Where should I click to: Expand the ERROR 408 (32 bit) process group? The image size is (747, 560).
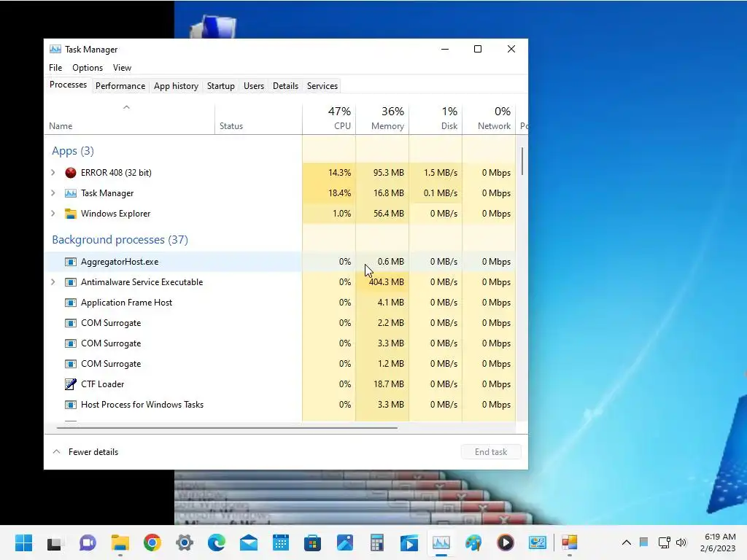[x=53, y=172]
